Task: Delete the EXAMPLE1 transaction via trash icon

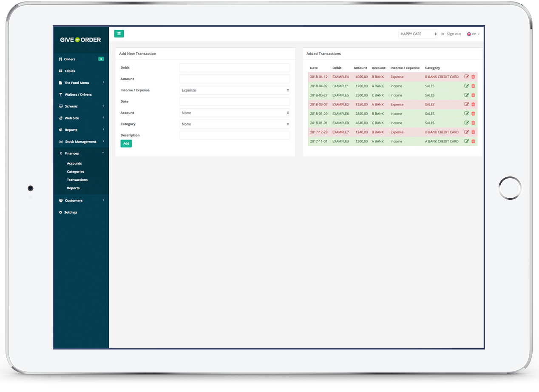Action: pyautogui.click(x=473, y=86)
